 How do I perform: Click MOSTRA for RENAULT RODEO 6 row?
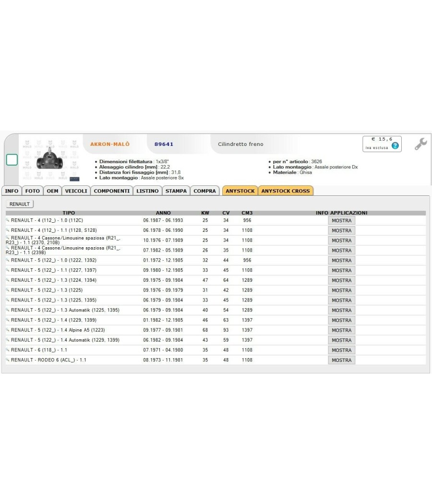(x=341, y=360)
